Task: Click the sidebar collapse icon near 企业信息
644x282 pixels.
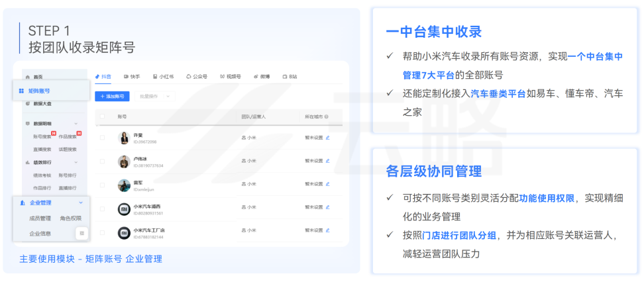Action: tap(81, 233)
